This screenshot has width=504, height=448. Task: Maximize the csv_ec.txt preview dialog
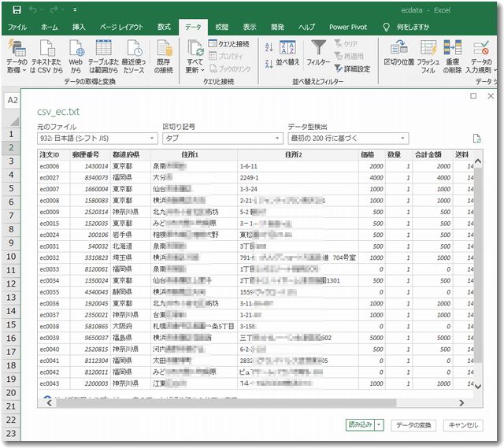point(473,96)
